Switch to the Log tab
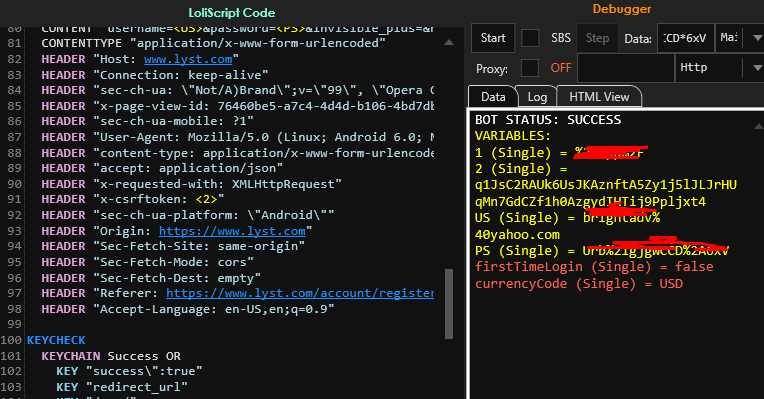The width and height of the screenshot is (764, 399). (x=537, y=97)
